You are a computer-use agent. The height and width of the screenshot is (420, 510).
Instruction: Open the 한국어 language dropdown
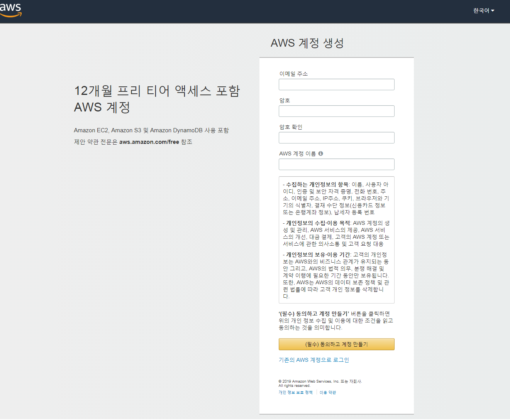484,11
